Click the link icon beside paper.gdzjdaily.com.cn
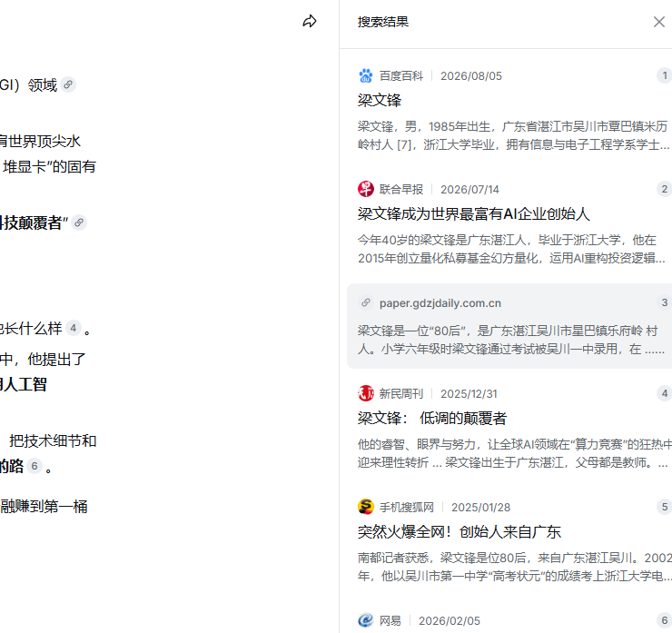This screenshot has width=672, height=633. [366, 302]
